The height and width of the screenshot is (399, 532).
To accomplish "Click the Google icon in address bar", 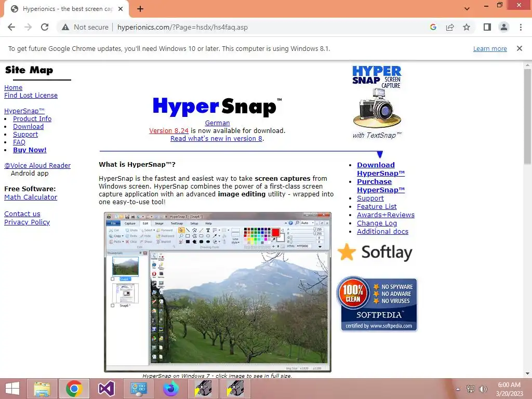I will [433, 27].
